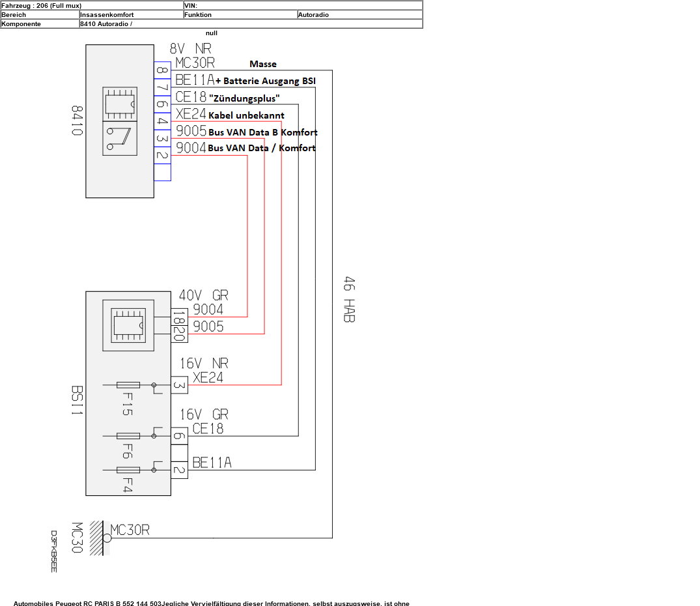Select the F6 fuse symbol
700x606 pixels.
[128, 435]
